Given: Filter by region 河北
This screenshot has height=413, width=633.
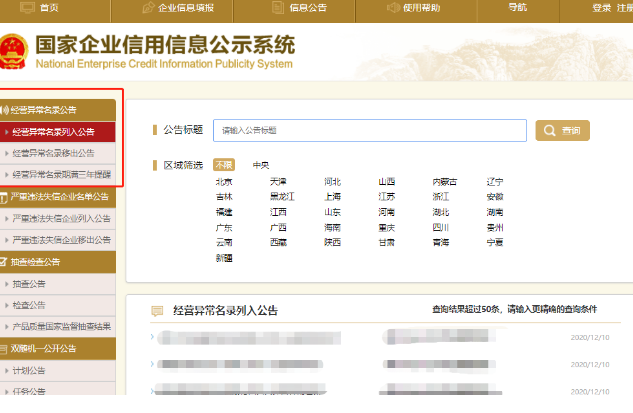Looking at the screenshot, I should [333, 182].
